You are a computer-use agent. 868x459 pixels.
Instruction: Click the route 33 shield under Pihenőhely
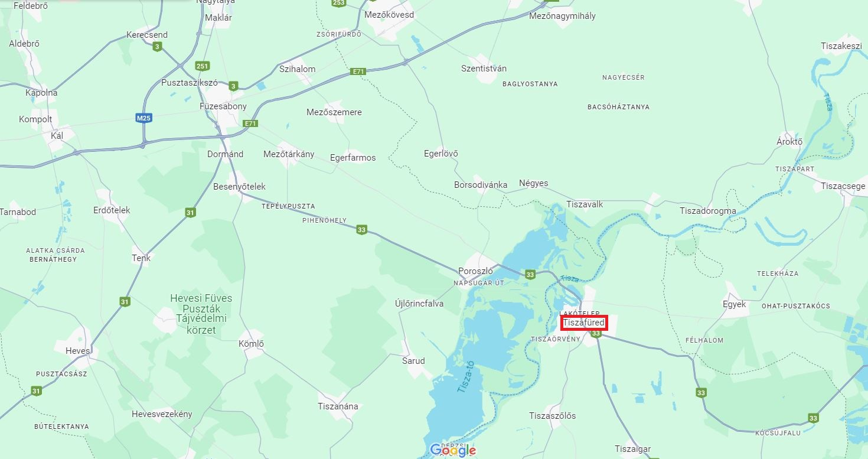(361, 230)
